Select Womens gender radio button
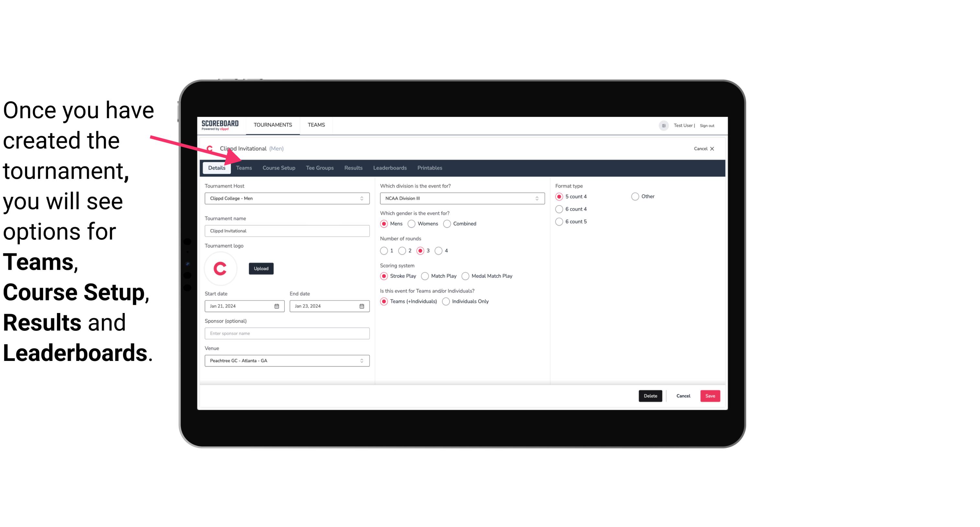This screenshot has height=527, width=980. tap(412, 223)
